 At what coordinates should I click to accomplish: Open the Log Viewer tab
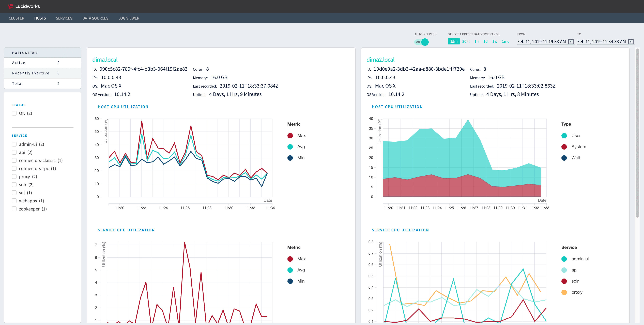tap(129, 18)
